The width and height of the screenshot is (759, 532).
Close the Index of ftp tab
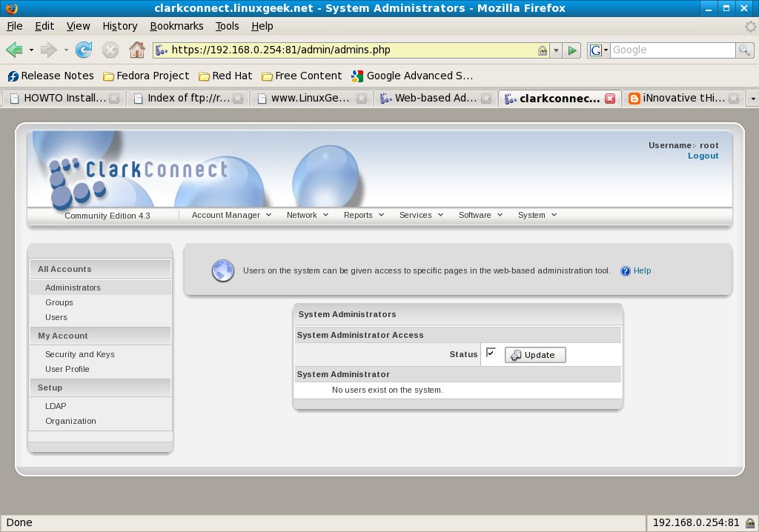click(x=238, y=99)
